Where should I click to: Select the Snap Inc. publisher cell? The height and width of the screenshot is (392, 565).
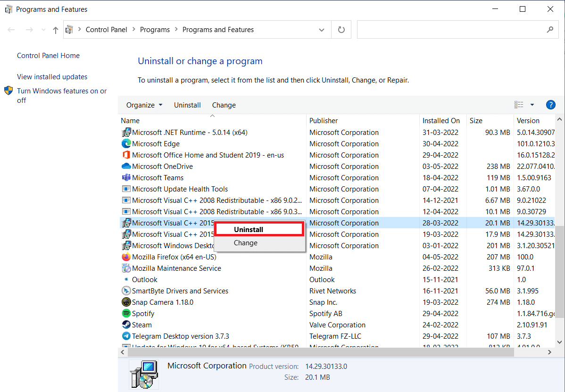[x=323, y=302]
